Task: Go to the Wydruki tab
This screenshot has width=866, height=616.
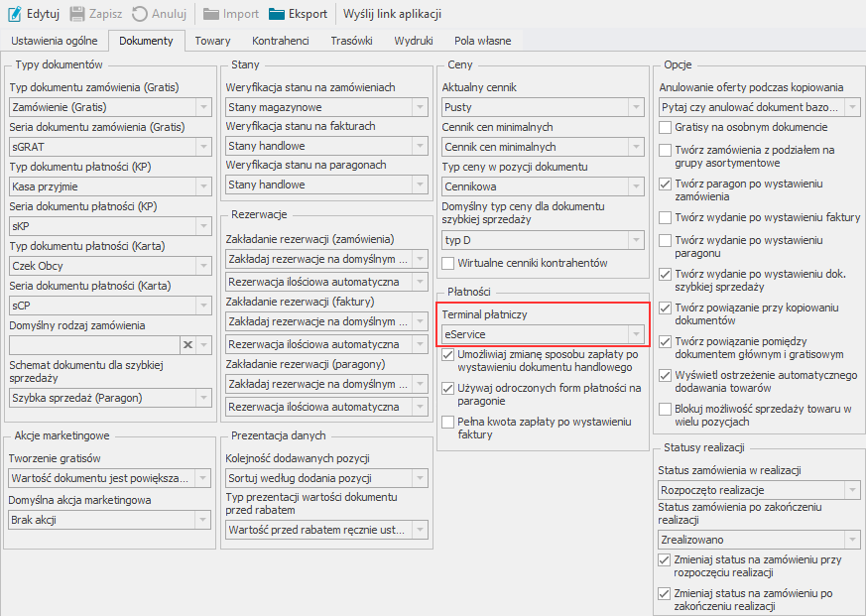Action: click(413, 41)
